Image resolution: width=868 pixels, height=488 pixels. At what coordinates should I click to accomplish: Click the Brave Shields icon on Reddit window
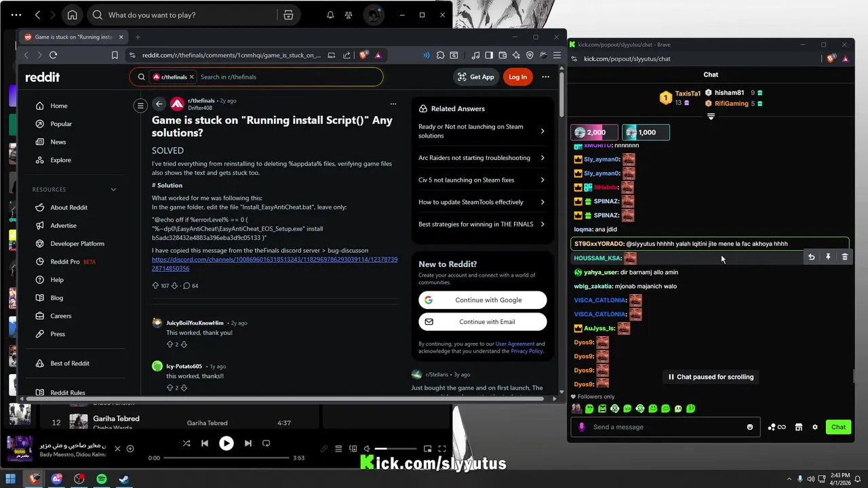363,56
